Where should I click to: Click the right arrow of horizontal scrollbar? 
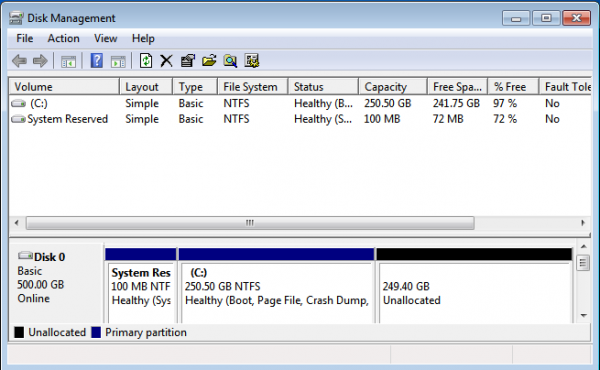(583, 223)
